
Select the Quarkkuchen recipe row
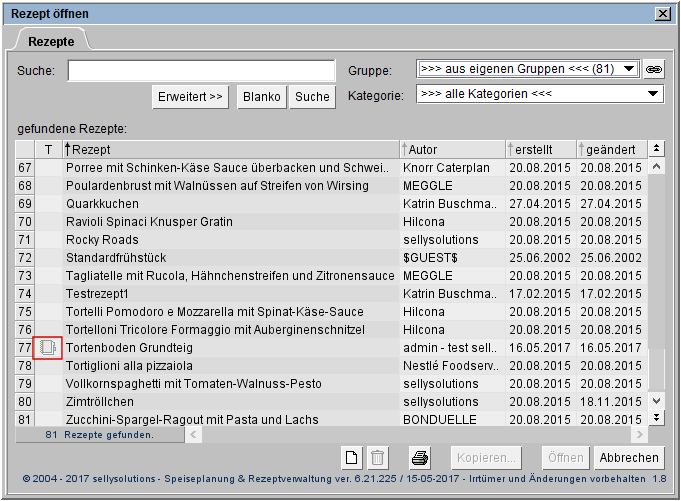pos(230,203)
